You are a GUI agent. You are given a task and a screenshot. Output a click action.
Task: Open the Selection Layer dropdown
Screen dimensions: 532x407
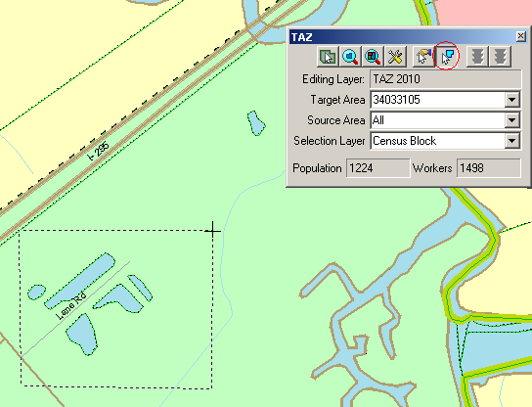511,141
